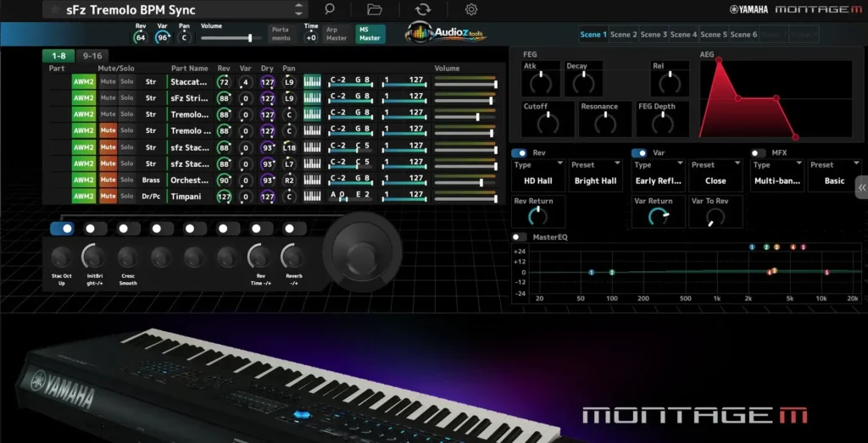Enable the MFX switch
This screenshot has height=443, width=868.
click(758, 153)
